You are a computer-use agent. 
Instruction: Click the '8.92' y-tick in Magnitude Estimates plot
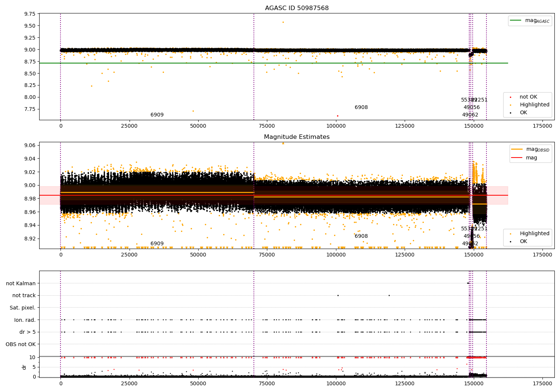point(30,239)
